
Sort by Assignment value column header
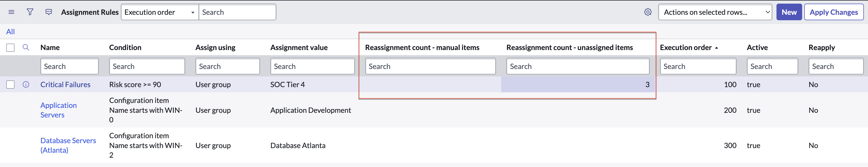[x=299, y=47]
